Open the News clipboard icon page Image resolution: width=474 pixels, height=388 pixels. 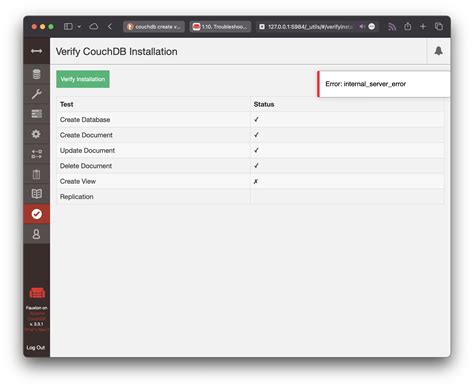(x=36, y=174)
